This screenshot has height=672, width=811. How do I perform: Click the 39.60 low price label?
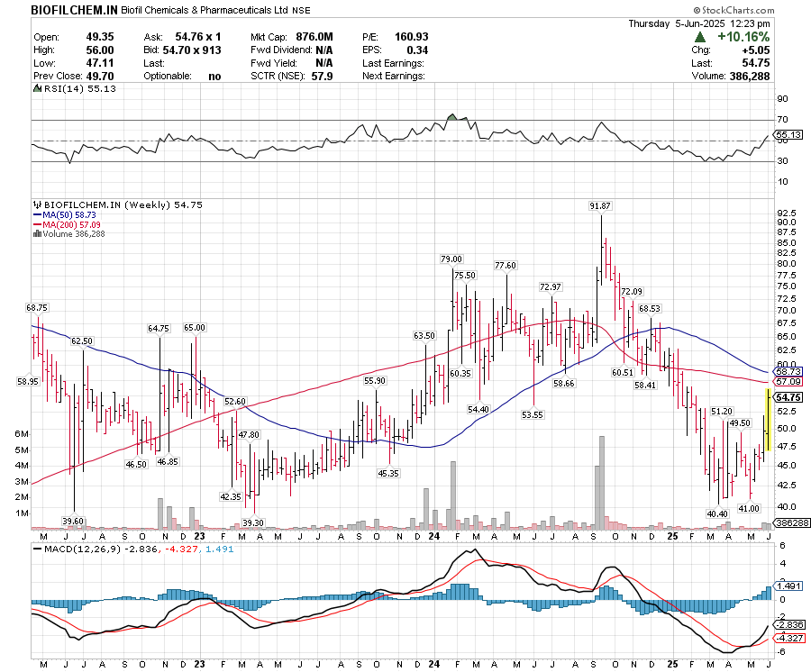[73, 521]
